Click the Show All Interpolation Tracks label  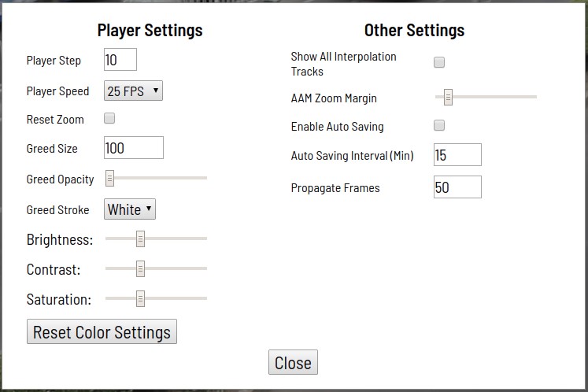tap(343, 64)
